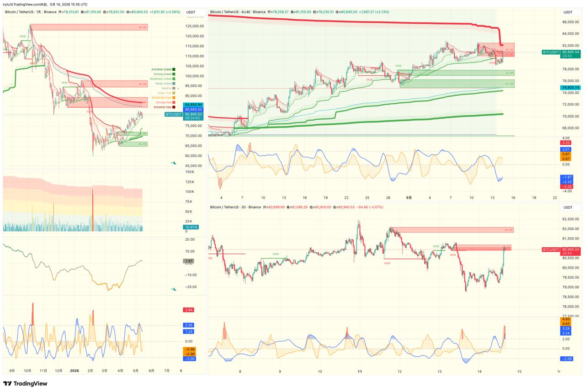Click the TradingView logo at bottom left
Viewport: 585px width, 392px height.
click(25, 384)
